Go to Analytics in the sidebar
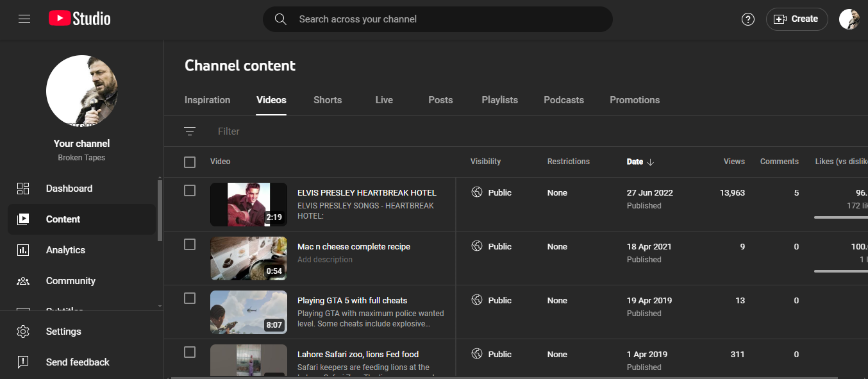The width and height of the screenshot is (868, 379). [65, 250]
